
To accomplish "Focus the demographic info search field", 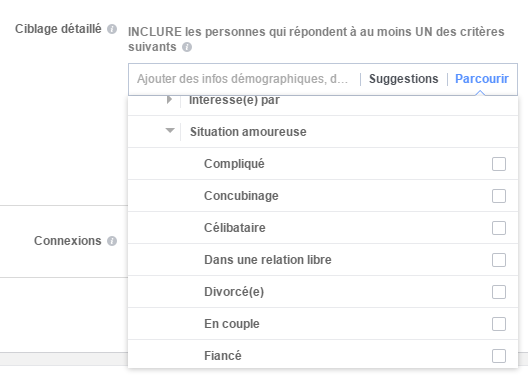I will point(242,79).
